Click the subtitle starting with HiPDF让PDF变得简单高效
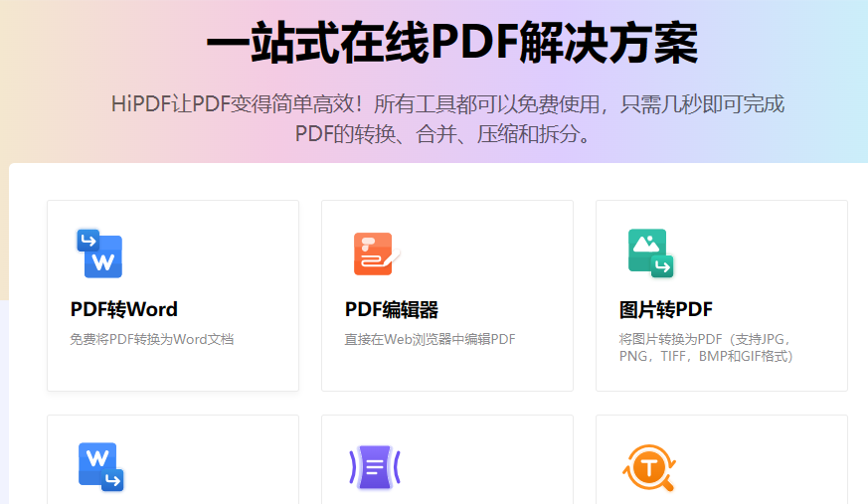 click(x=447, y=104)
